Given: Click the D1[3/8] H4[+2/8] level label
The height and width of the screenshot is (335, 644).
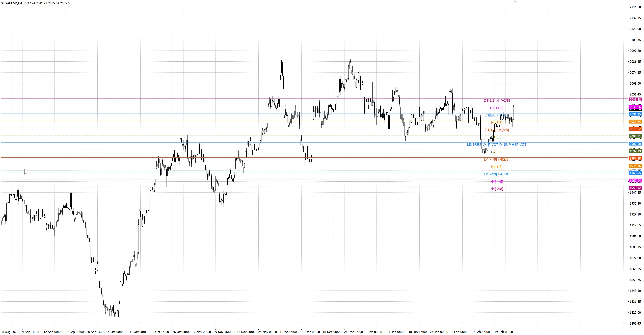Looking at the screenshot, I should point(496,101).
